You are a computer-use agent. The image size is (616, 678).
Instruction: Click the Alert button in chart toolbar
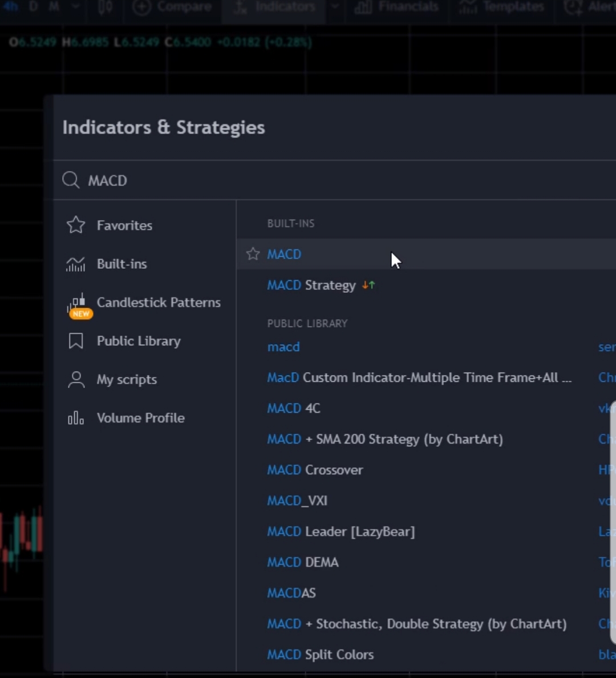coord(590,7)
